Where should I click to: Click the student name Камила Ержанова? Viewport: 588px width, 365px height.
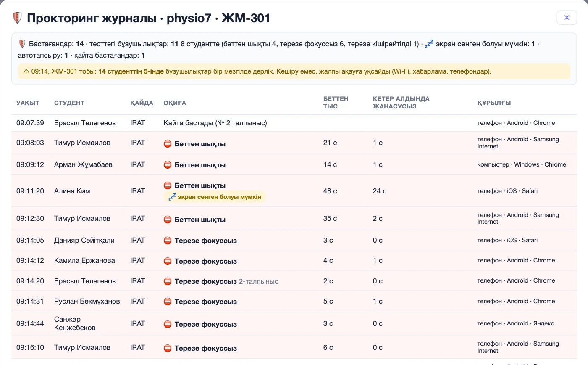84,260
